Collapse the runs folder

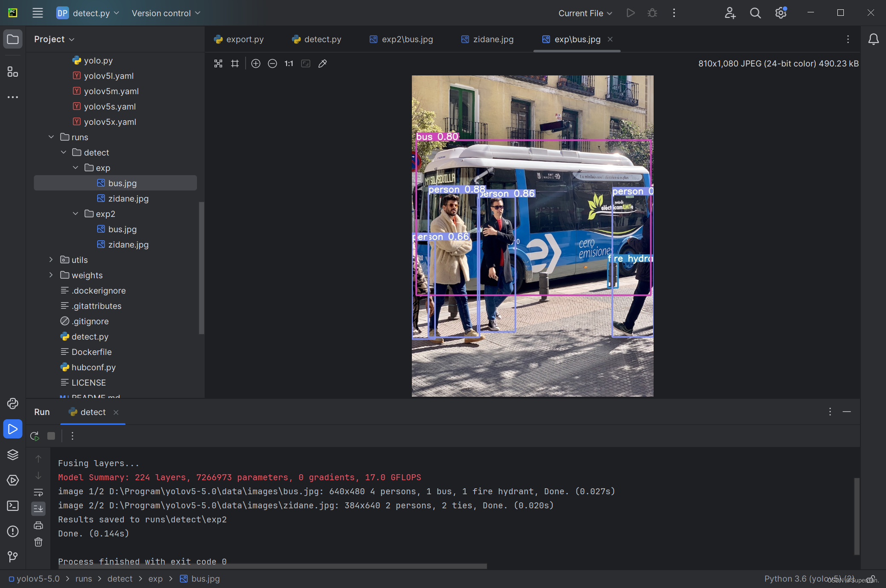pyautogui.click(x=51, y=137)
